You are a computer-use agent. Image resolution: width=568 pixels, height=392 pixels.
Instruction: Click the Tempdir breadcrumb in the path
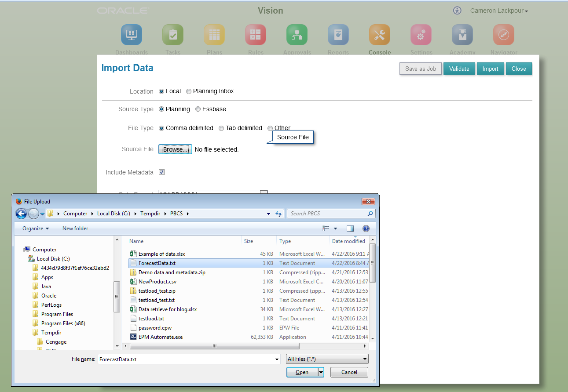pos(150,214)
